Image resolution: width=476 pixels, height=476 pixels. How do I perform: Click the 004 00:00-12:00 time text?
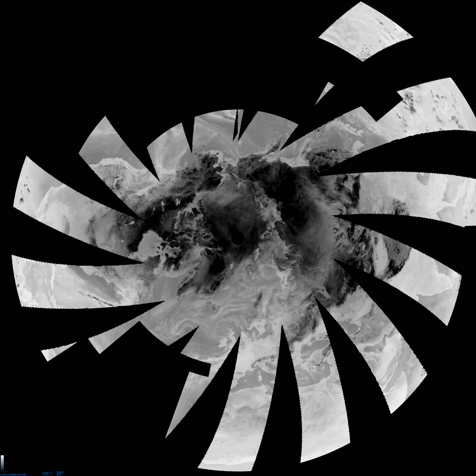point(47,475)
